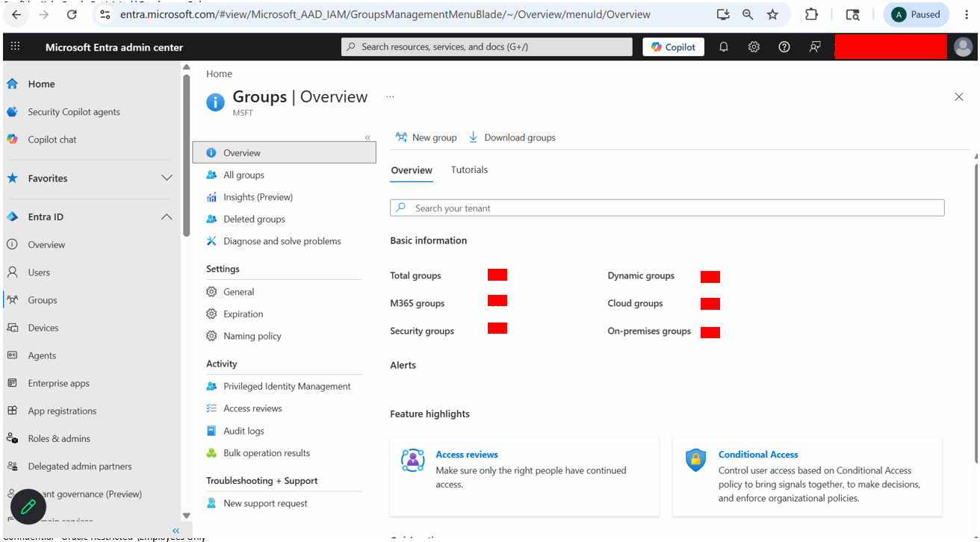The height and width of the screenshot is (542, 980).
Task: Close the Groups blade with X
Action: [x=959, y=97]
